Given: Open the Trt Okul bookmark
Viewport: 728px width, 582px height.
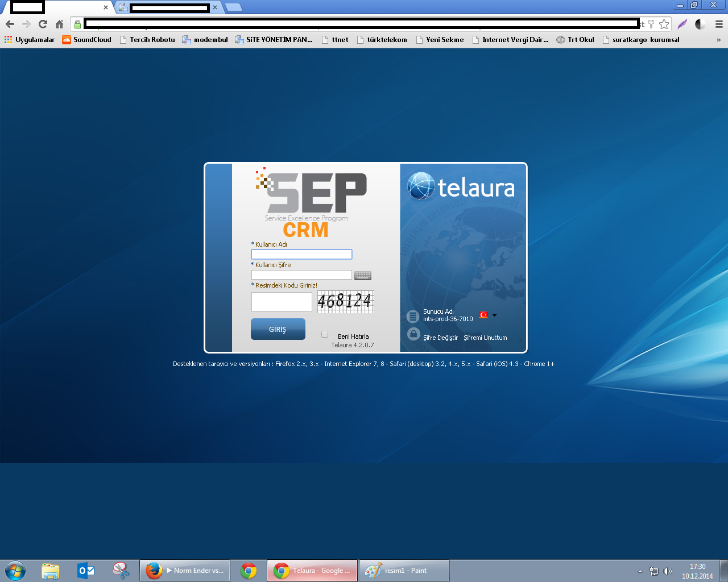Looking at the screenshot, I should [576, 40].
